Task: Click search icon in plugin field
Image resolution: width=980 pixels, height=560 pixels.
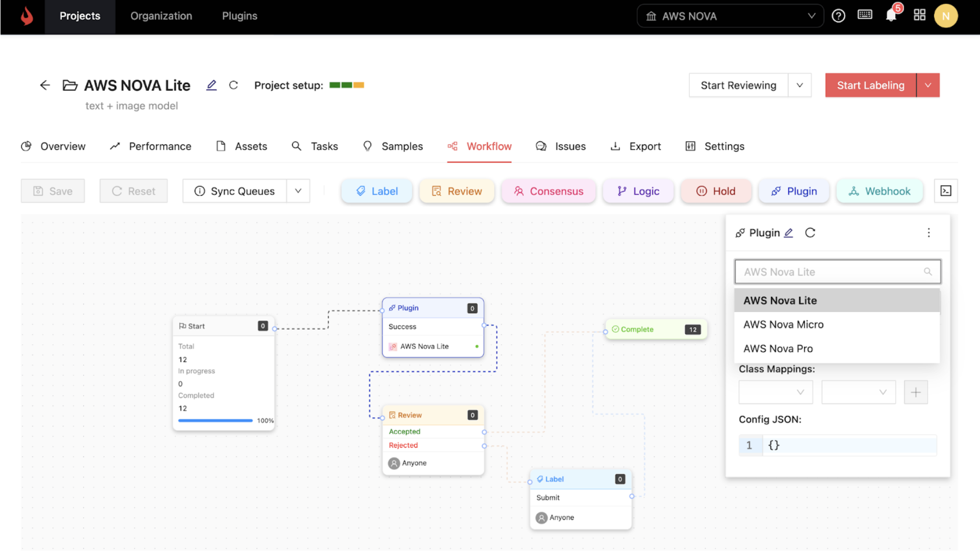Action: point(928,272)
